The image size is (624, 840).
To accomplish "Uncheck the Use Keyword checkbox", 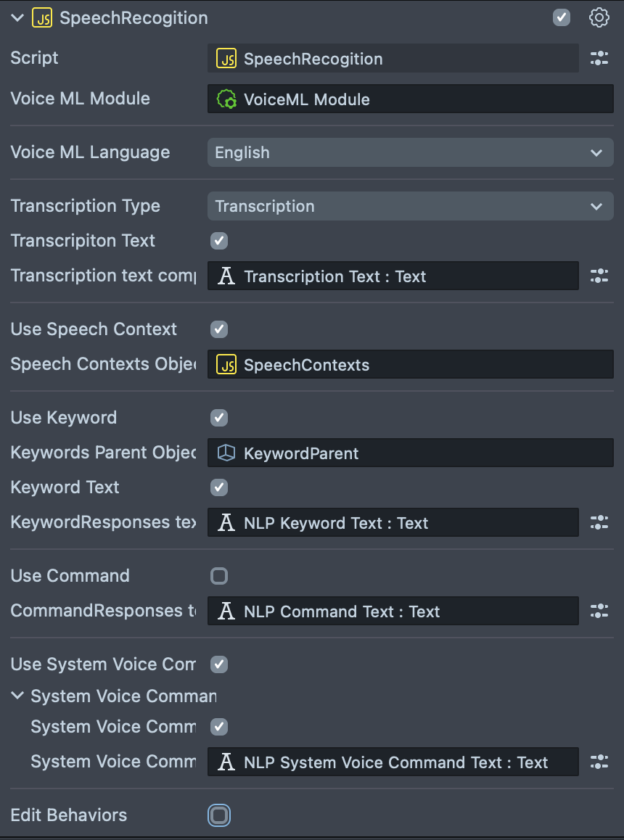I will pos(219,418).
